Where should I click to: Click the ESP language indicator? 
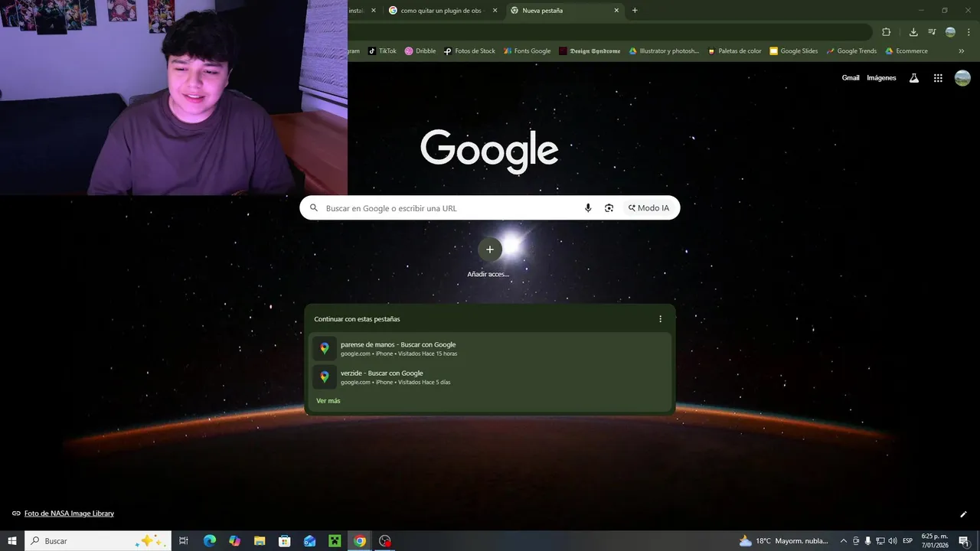click(908, 541)
